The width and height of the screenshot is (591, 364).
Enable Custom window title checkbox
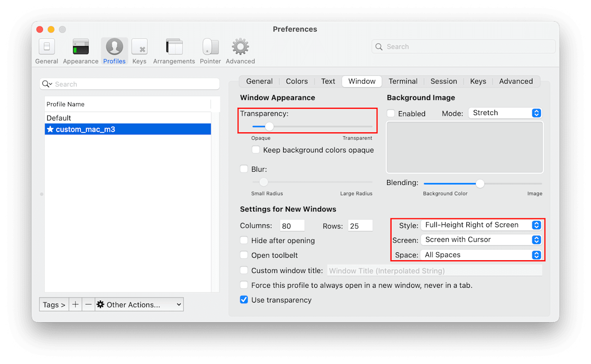coord(244,270)
